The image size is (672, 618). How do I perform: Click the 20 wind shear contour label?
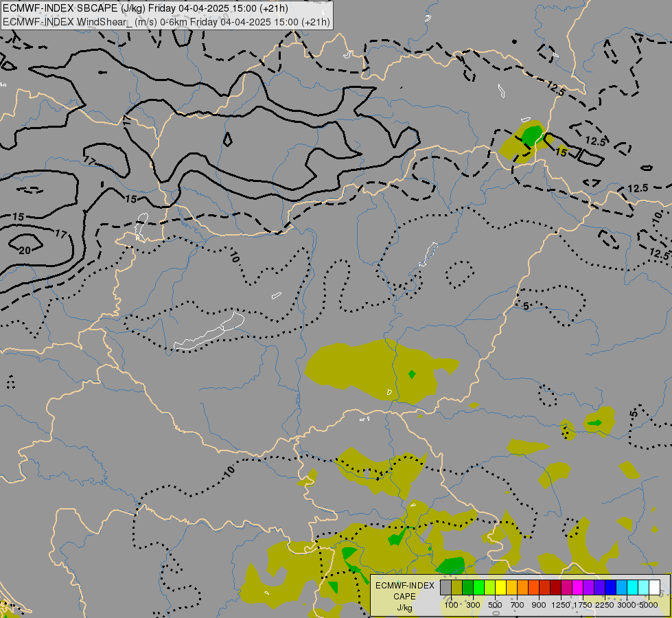point(25,251)
